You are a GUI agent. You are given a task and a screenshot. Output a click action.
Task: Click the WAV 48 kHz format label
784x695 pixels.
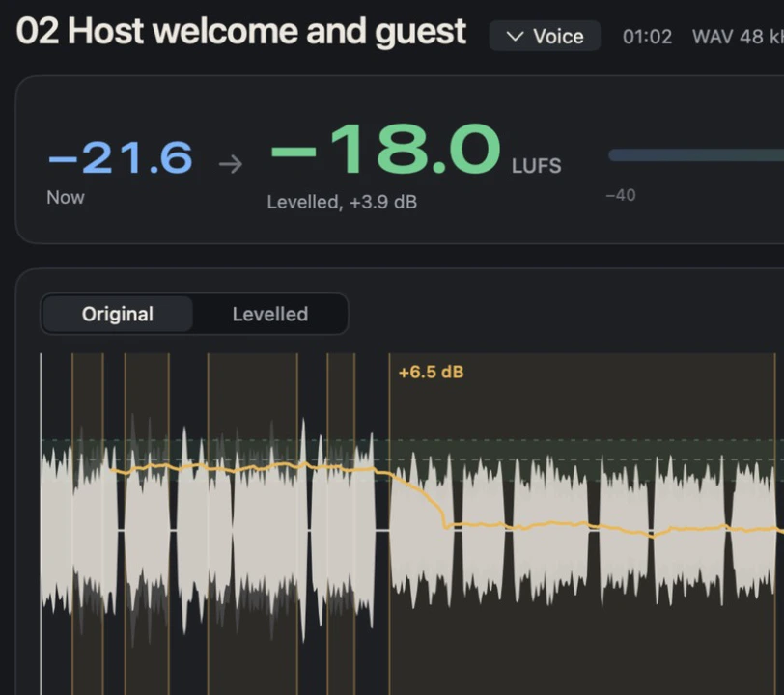pyautogui.click(x=738, y=37)
